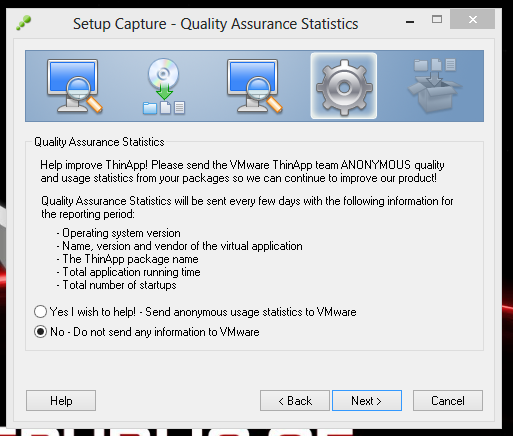513x436 pixels.
Task: Click the 'Quality Assurance Statistics will be sent' paragraph
Action: tap(247, 207)
